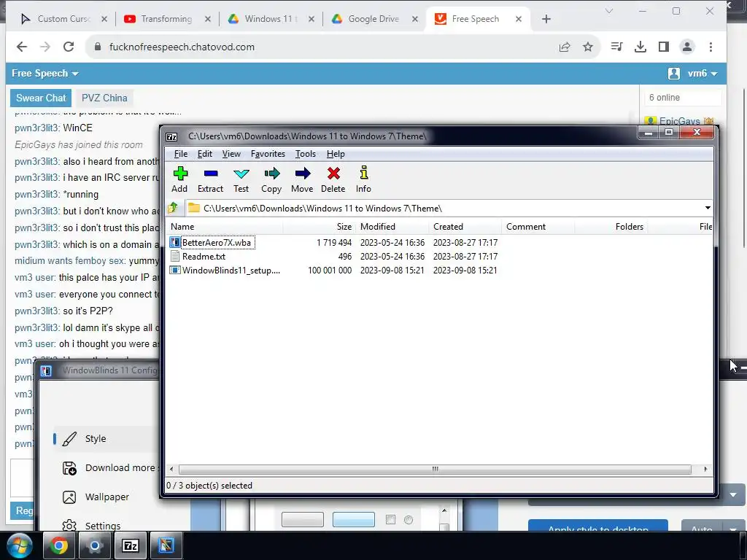747x560 pixels.
Task: Open WindowBlinds taskbar button
Action: pos(166,545)
